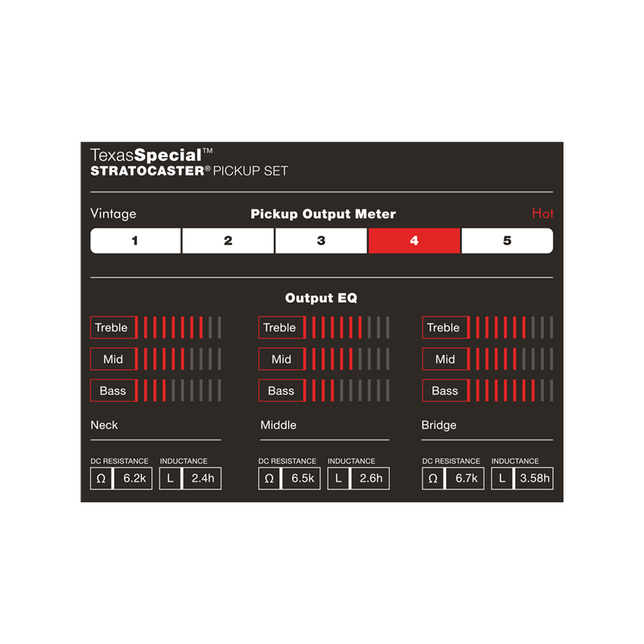
Task: Click the Middle pickup ohm symbol icon
Action: (x=269, y=478)
